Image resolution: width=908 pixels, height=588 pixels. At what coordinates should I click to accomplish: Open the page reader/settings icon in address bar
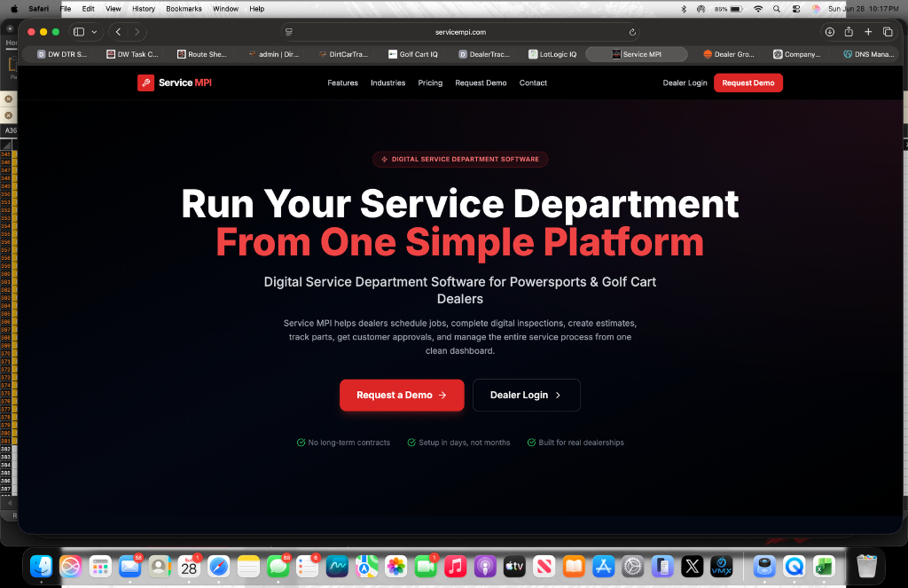(289, 32)
